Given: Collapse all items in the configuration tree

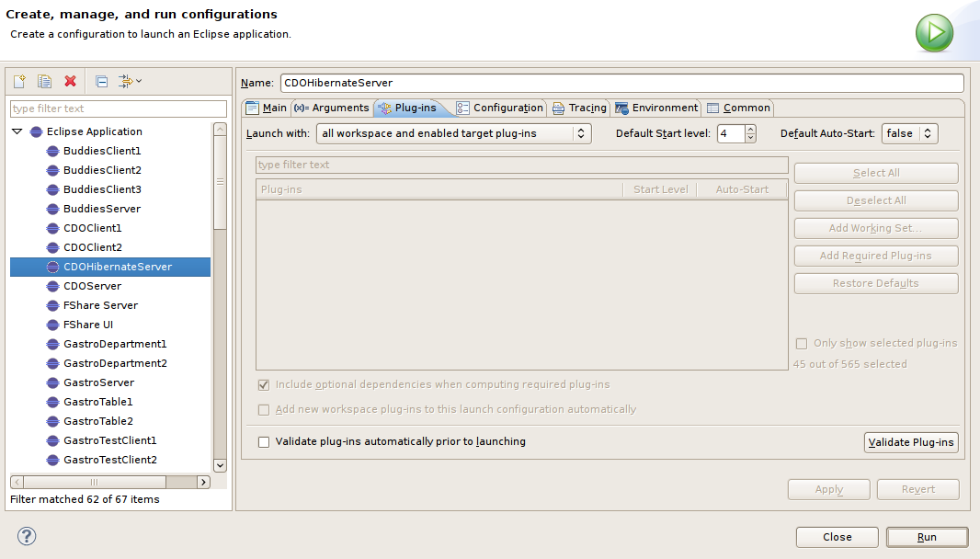Looking at the screenshot, I should coord(100,81).
